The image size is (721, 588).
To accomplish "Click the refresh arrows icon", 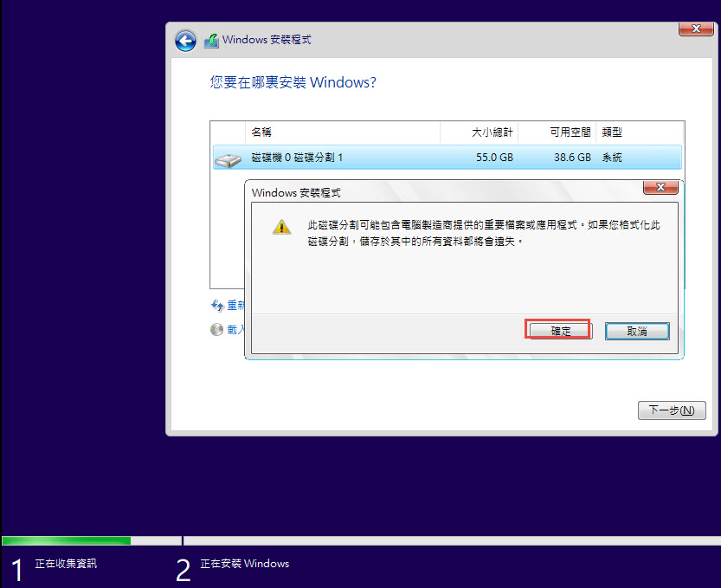I will click(x=217, y=305).
